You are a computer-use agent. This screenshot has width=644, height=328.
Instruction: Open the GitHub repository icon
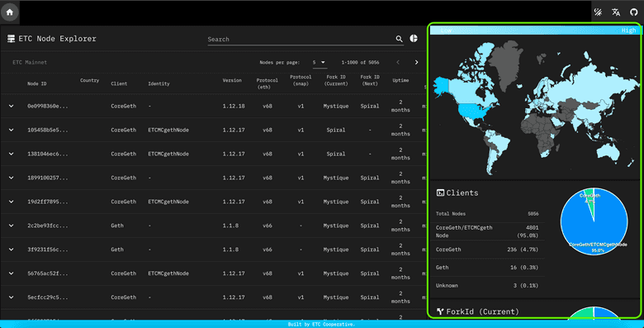click(x=634, y=12)
